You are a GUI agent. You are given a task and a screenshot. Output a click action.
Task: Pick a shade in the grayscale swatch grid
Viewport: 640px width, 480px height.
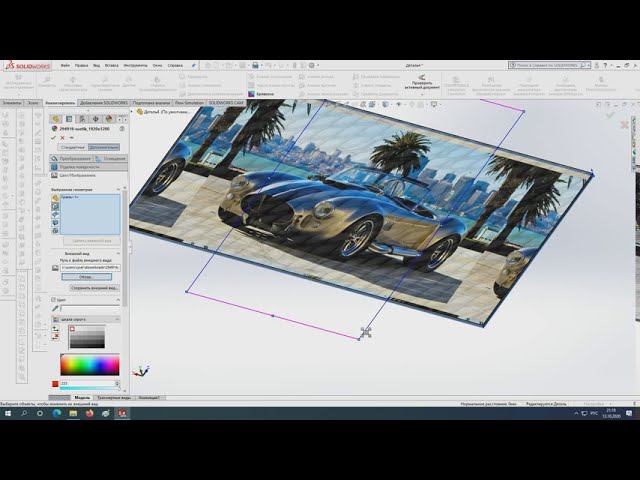click(87, 337)
